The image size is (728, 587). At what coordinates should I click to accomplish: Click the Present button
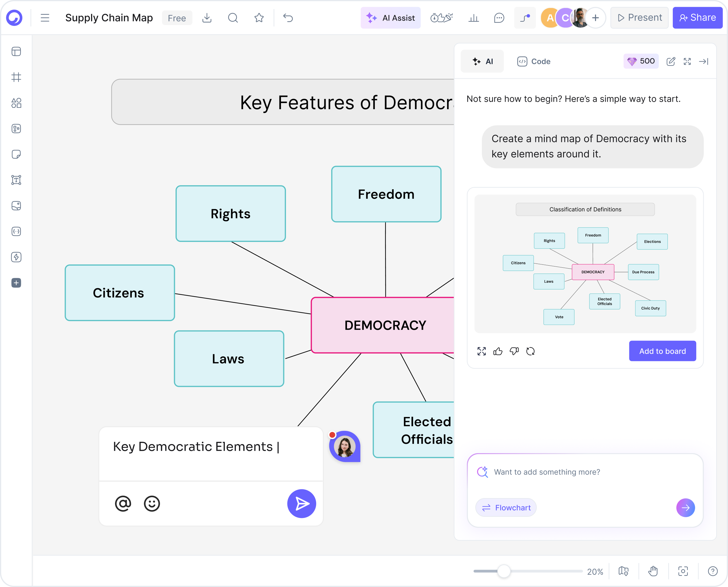(639, 18)
